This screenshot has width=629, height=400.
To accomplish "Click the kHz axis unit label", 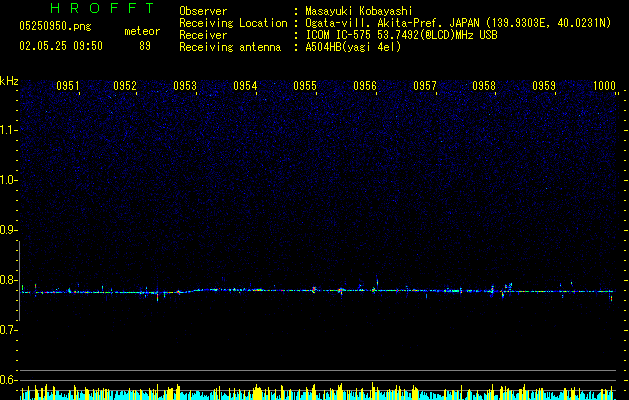I will pos(9,81).
